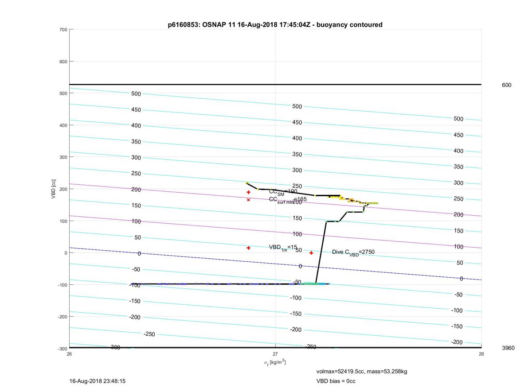The height and width of the screenshot is (392, 532).
Task: Click the '600' label outside right plot edge
Action: point(506,85)
